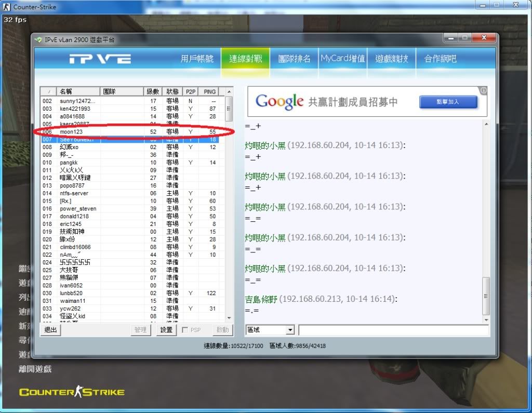This screenshot has height=413, width=532.
Task: Sort the player list by PING column
Action: tap(209, 91)
